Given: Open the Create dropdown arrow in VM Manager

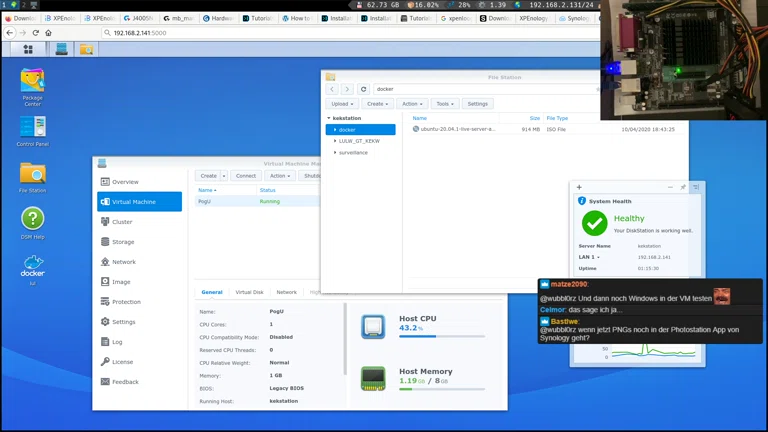Looking at the screenshot, I should (x=224, y=176).
